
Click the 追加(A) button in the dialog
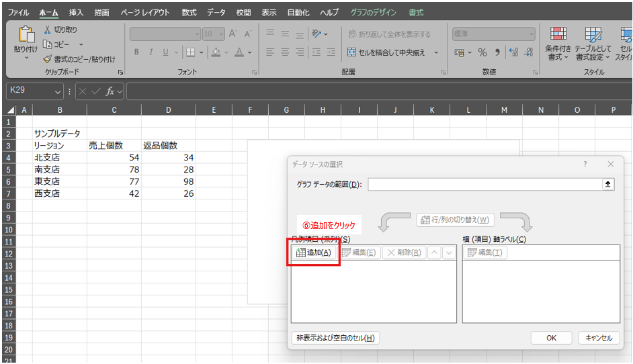314,253
